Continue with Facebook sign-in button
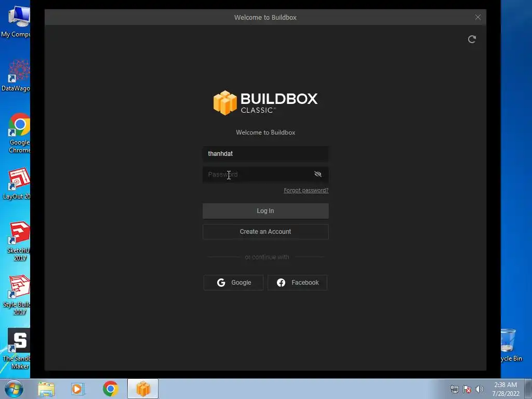 [x=297, y=283]
